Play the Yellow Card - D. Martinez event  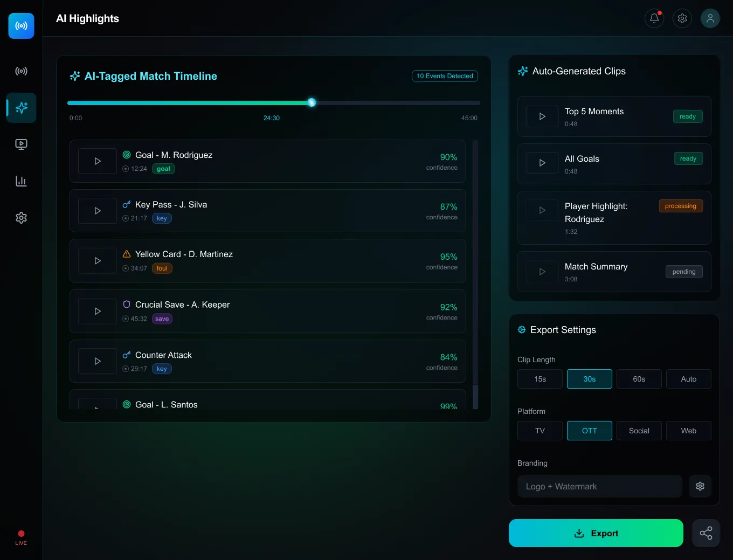[97, 260]
